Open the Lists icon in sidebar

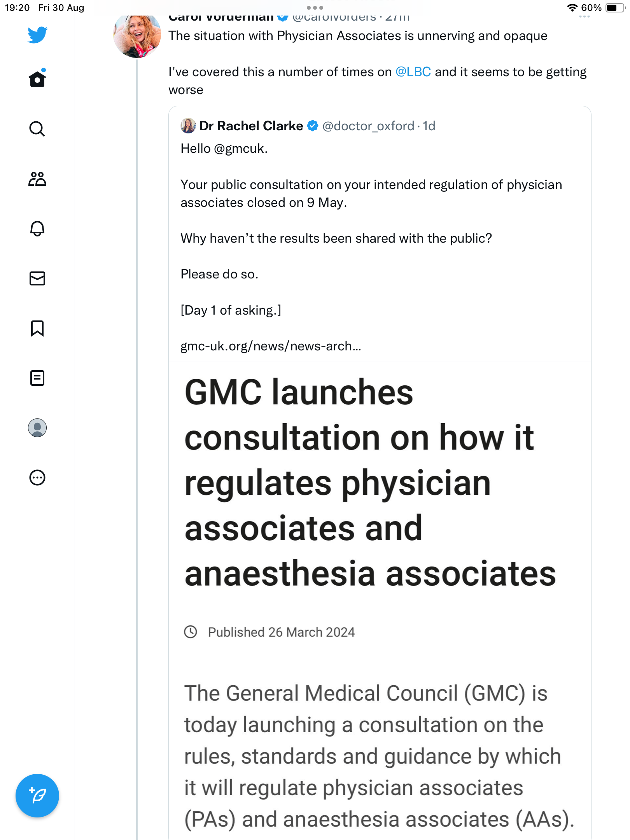tap(37, 378)
